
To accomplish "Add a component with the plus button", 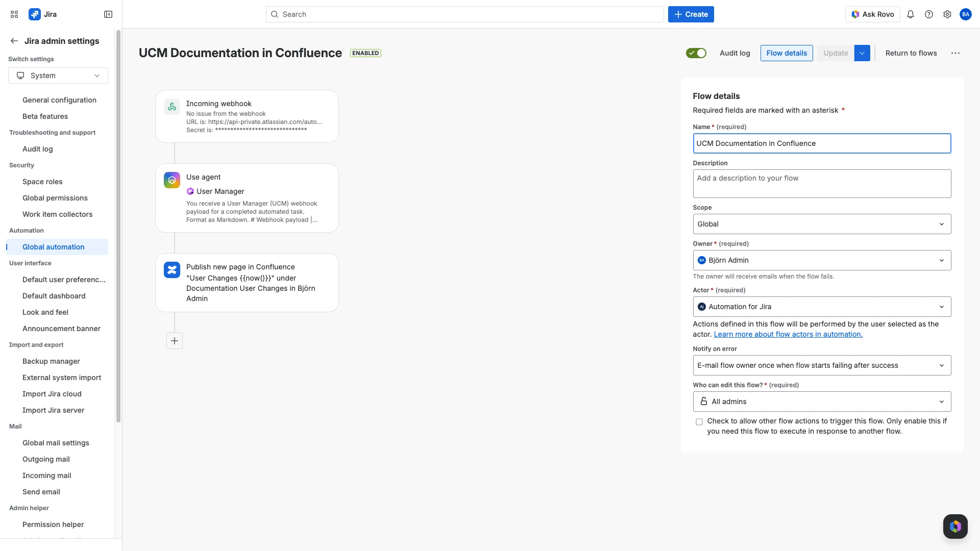I will 175,341.
